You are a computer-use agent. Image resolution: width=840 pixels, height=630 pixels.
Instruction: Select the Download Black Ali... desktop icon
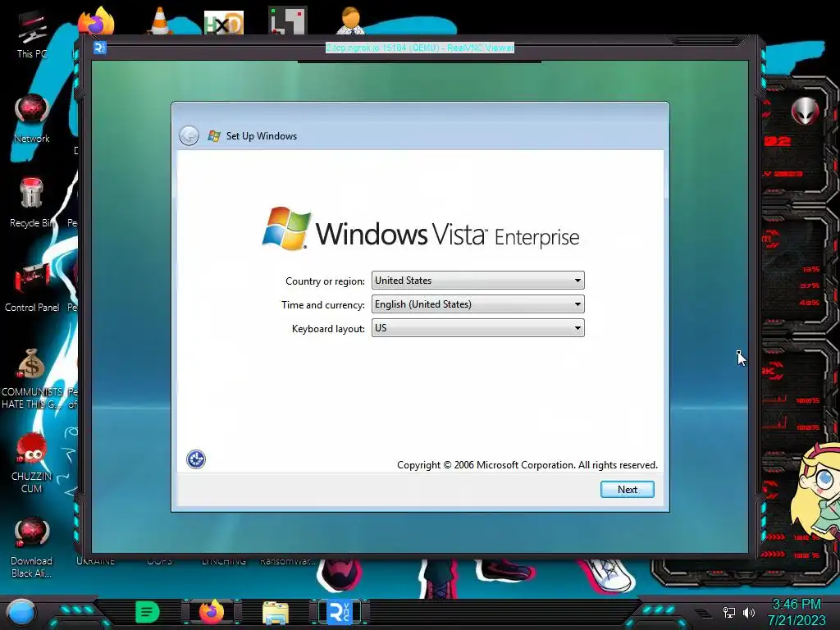(x=32, y=547)
